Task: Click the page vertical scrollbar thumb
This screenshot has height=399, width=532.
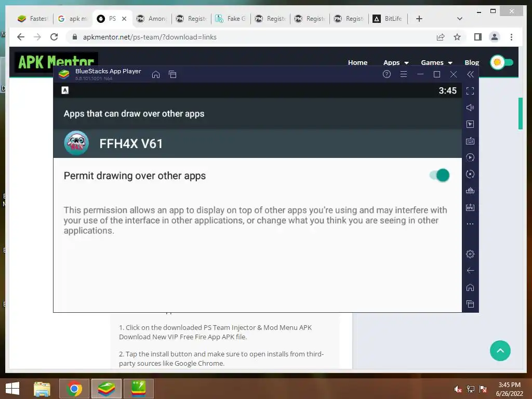Action: (520, 113)
